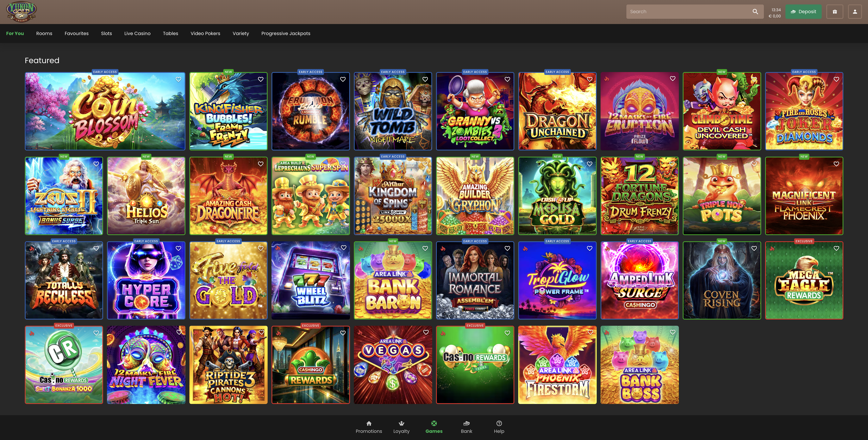The width and height of the screenshot is (868, 440).
Task: Open the gift rewards icon
Action: coord(835,11)
